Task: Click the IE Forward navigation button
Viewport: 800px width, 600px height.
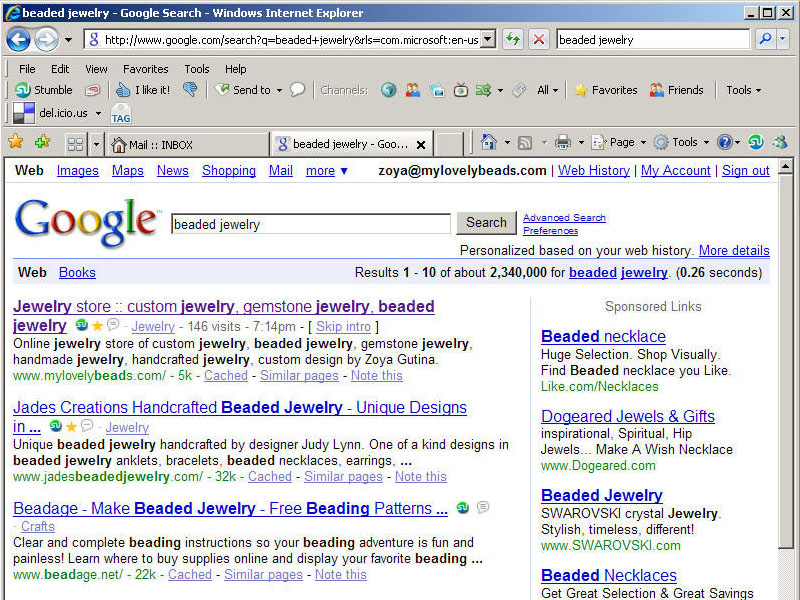Action: tap(46, 39)
